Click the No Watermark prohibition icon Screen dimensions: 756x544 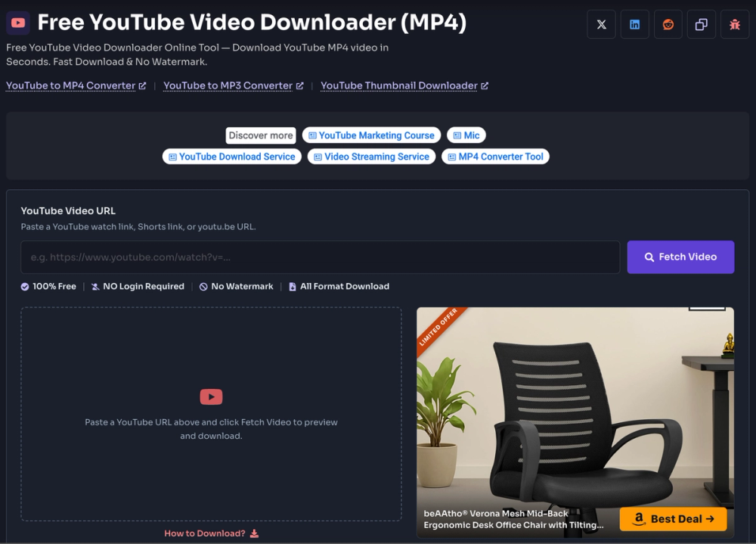click(x=203, y=287)
